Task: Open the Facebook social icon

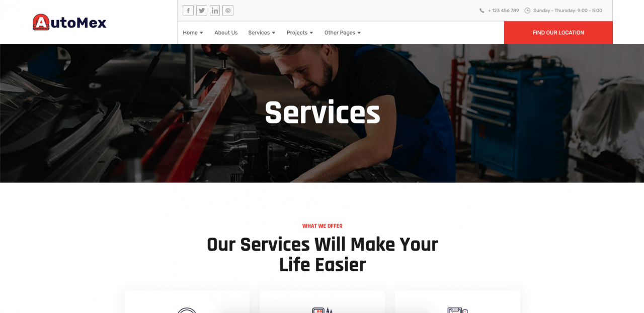Action: click(188, 11)
